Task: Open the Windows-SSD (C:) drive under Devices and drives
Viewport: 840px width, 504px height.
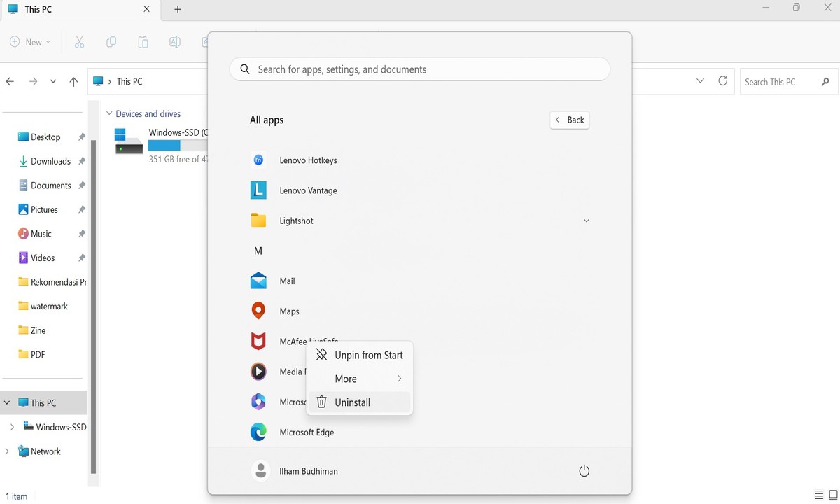Action: [161, 145]
